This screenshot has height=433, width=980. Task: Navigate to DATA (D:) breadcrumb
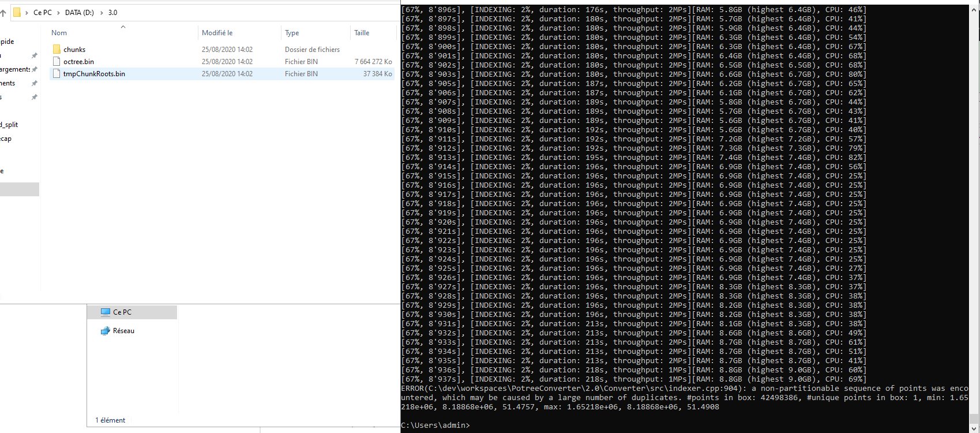(x=80, y=12)
